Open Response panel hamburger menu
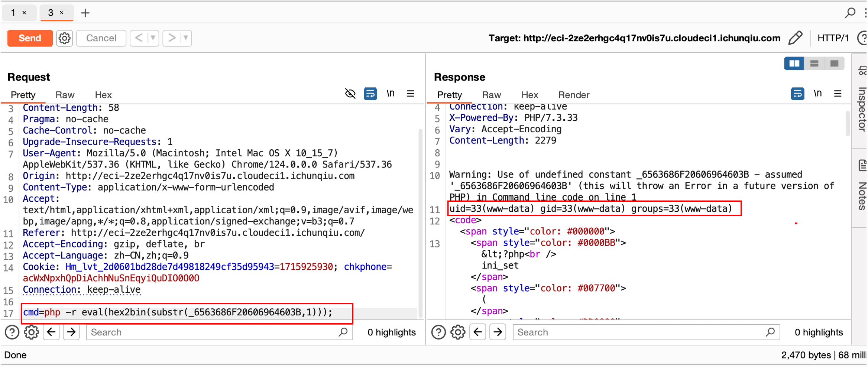 (838, 94)
